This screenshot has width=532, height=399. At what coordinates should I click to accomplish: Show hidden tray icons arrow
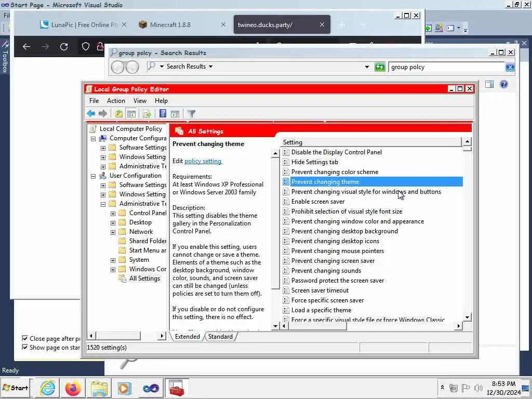coord(442,388)
